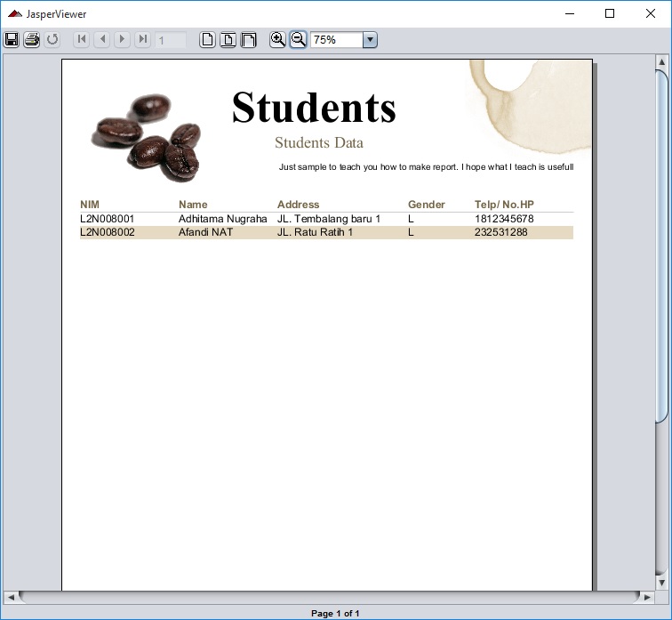Go to the first page
672x620 pixels.
(82, 39)
